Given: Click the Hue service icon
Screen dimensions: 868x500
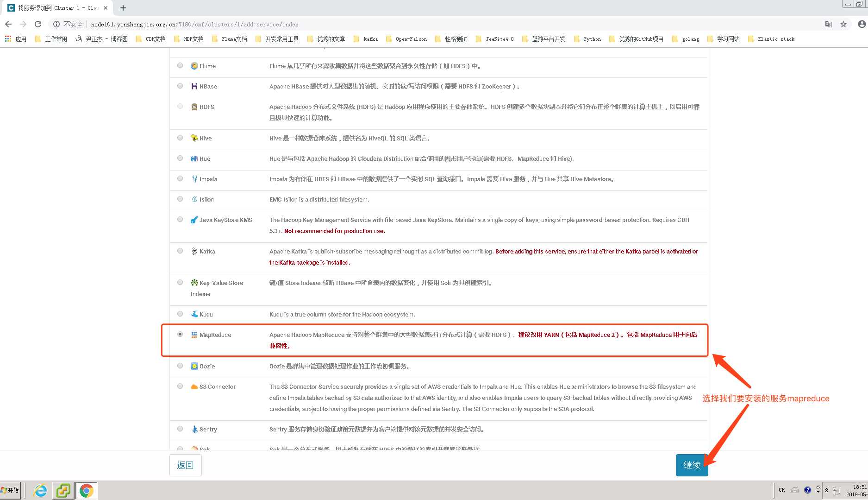Looking at the screenshot, I should [194, 158].
